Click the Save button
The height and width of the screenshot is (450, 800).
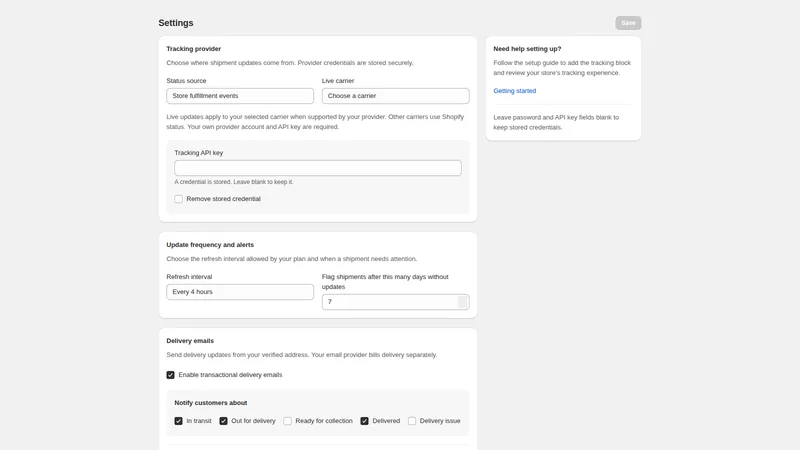pyautogui.click(x=628, y=23)
